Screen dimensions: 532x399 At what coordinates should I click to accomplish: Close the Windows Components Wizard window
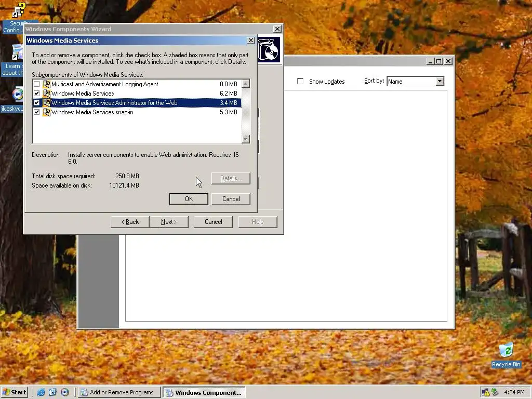[277, 29]
